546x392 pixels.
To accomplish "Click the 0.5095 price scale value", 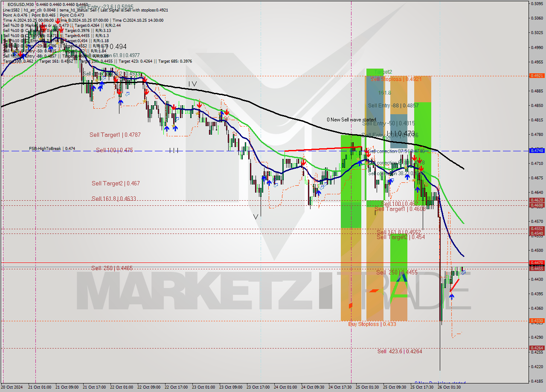I will pyautogui.click(x=537, y=3).
